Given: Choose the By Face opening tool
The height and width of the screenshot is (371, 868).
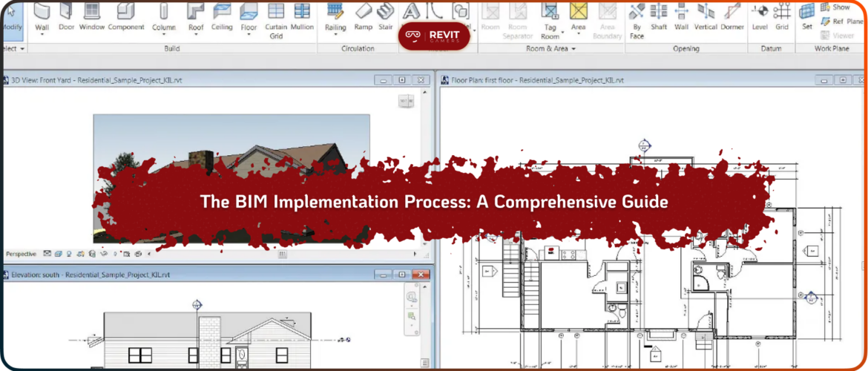Looking at the screenshot, I should click(x=637, y=21).
